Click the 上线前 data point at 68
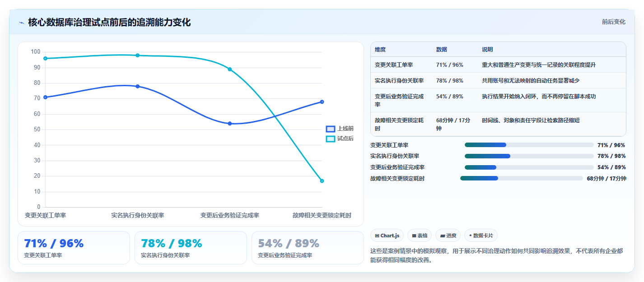The height and width of the screenshot is (282, 644). (322, 102)
